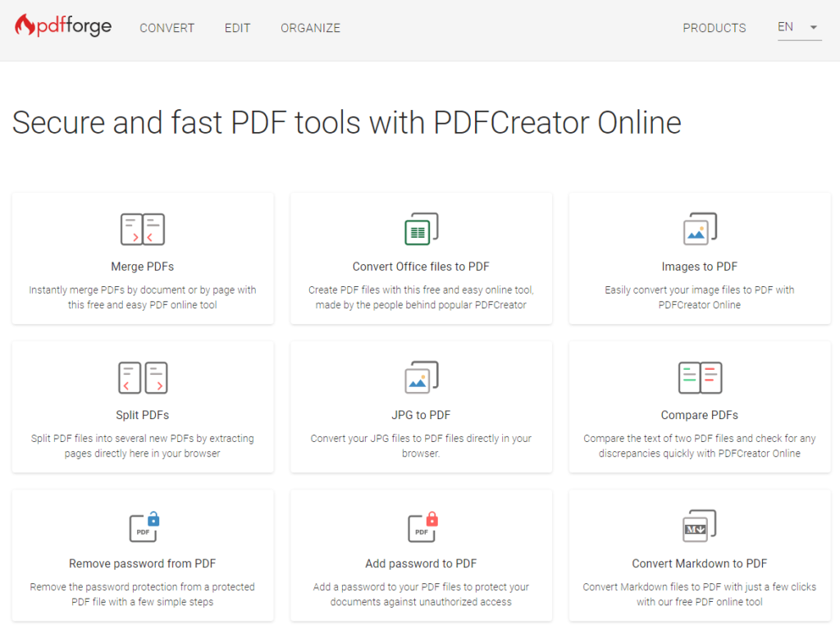Click the red padlock Add password icon
The width and height of the screenshot is (840, 629).
tap(421, 526)
